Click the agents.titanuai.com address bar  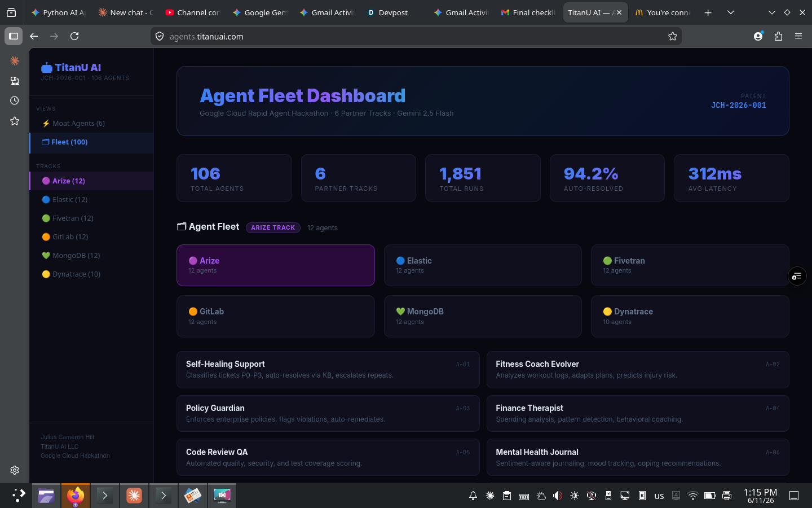[x=416, y=36]
